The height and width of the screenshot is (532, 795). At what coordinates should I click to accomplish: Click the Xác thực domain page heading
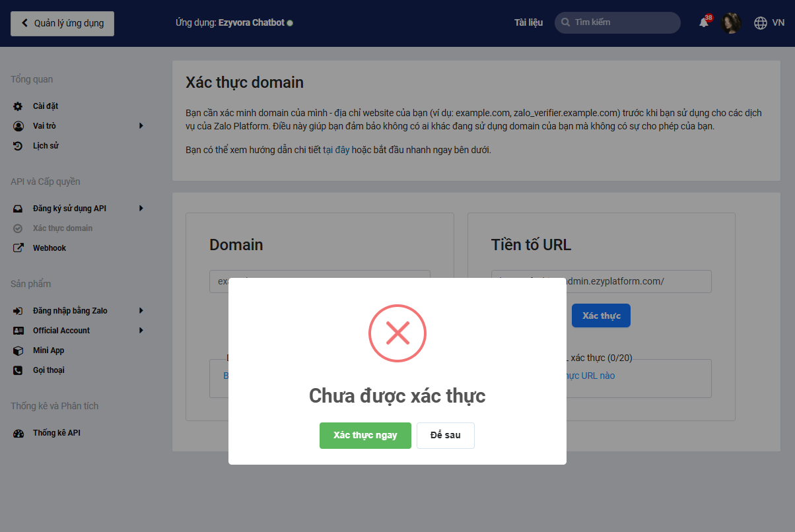coord(245,83)
